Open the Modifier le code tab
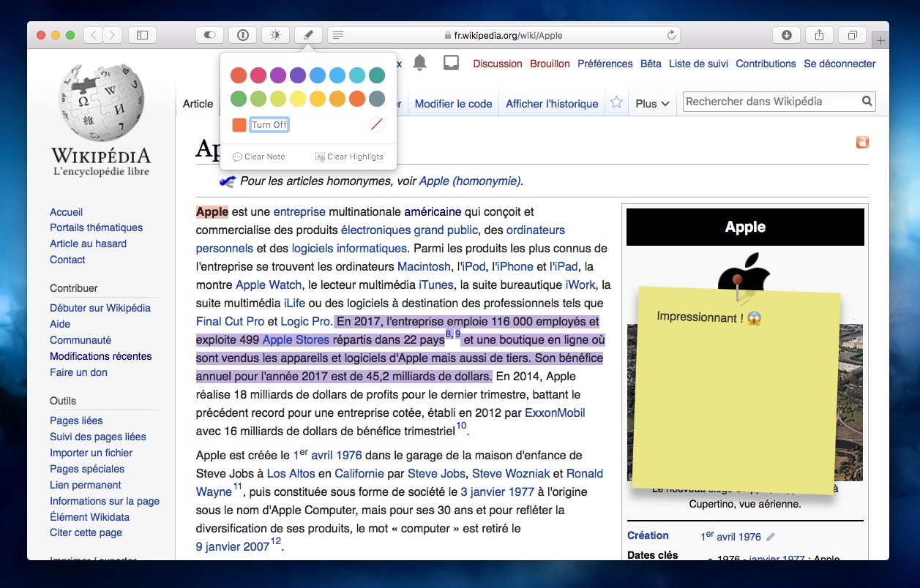Screen dimensions: 920x588 pos(453,104)
